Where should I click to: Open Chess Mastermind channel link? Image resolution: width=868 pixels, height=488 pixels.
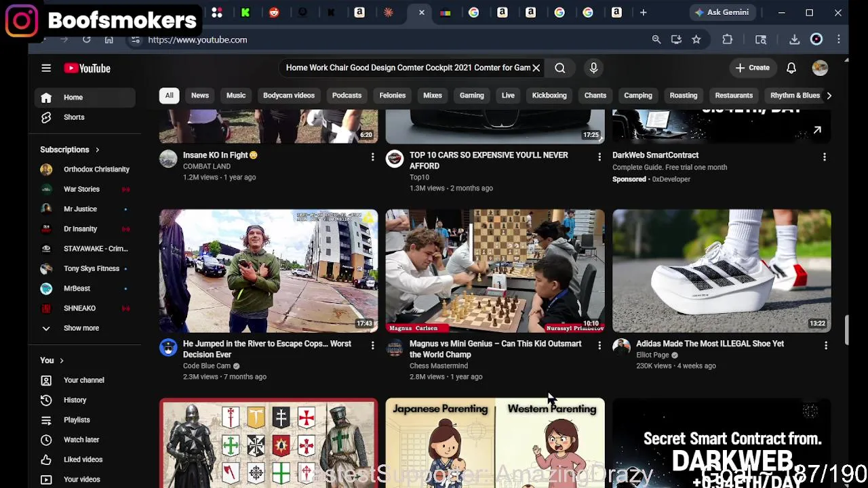439,366
